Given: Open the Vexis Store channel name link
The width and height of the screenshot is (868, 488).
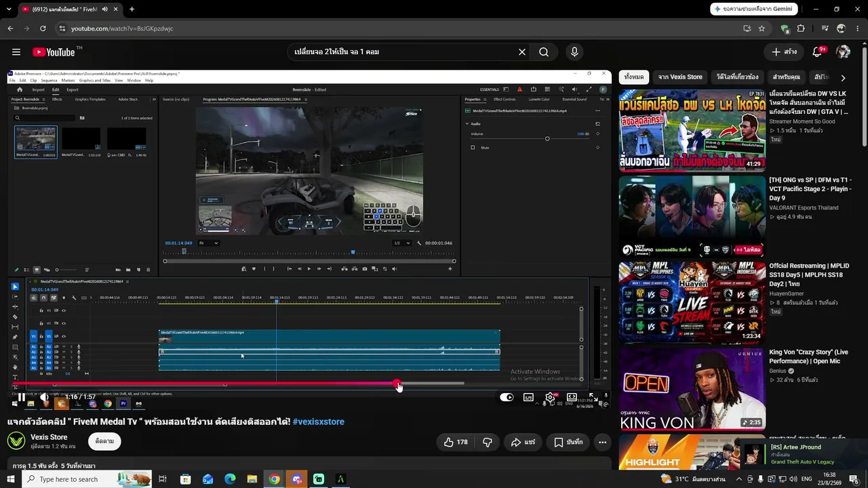Looking at the screenshot, I should tap(49, 437).
